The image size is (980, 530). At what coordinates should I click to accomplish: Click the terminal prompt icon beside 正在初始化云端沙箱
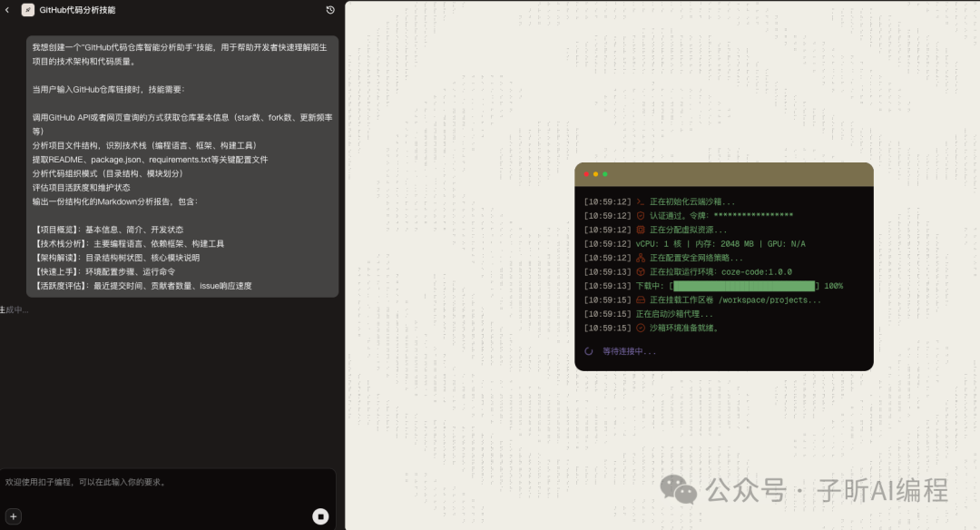[x=640, y=201]
